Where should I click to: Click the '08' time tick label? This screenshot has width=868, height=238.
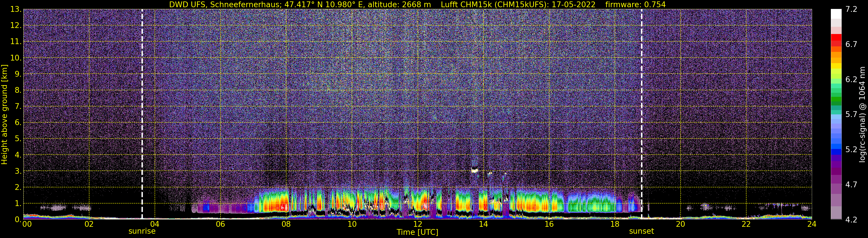286,224
